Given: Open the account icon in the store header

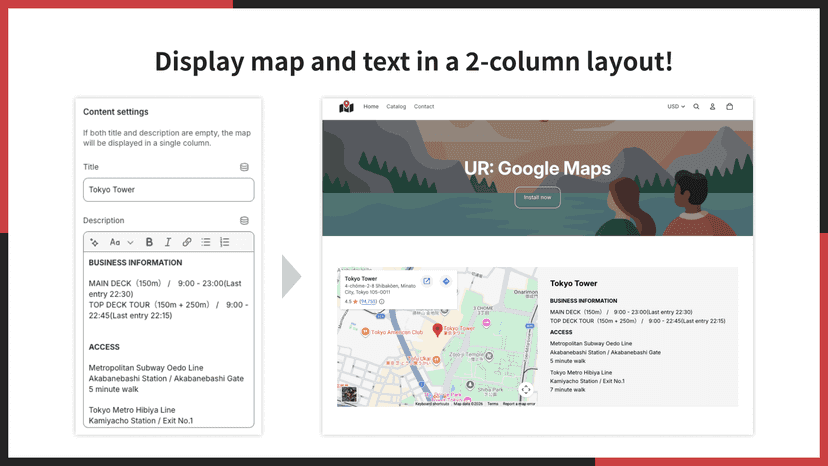Looking at the screenshot, I should pos(712,106).
